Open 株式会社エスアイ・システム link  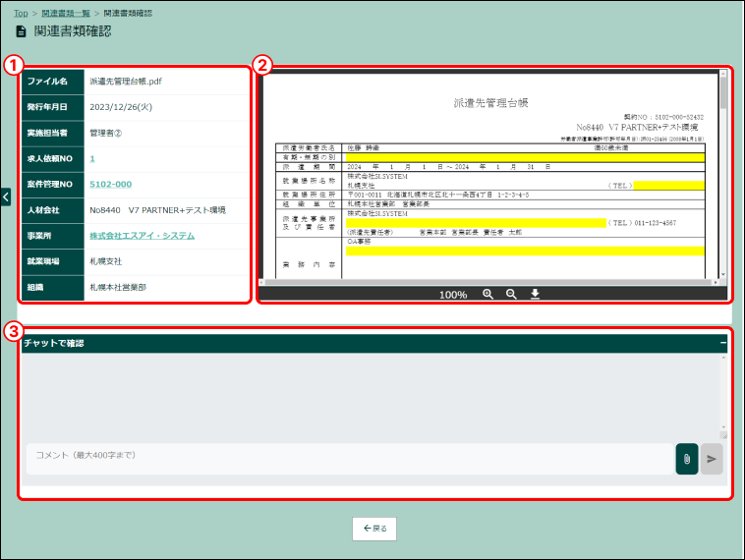(x=143, y=236)
